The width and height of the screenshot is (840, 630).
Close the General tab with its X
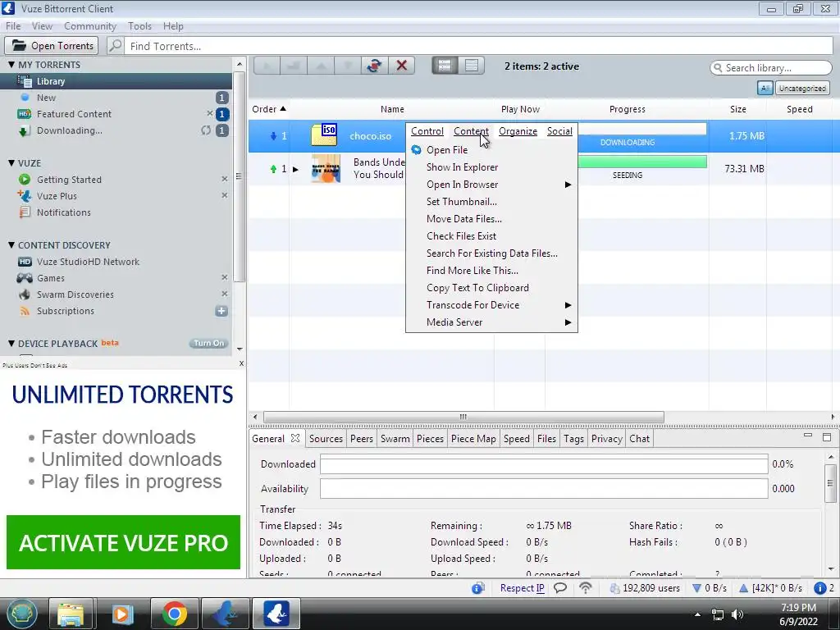[x=295, y=438]
